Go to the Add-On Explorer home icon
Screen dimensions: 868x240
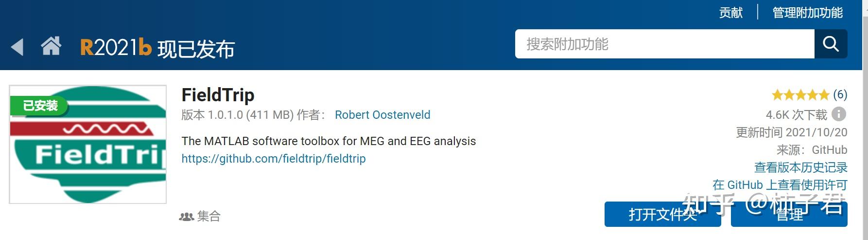(x=51, y=46)
